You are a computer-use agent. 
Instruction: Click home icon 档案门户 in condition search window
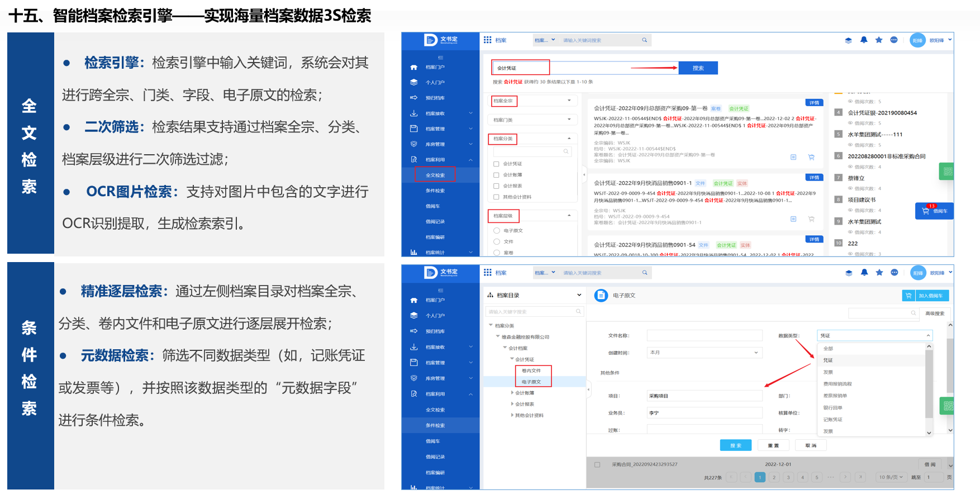point(413,300)
